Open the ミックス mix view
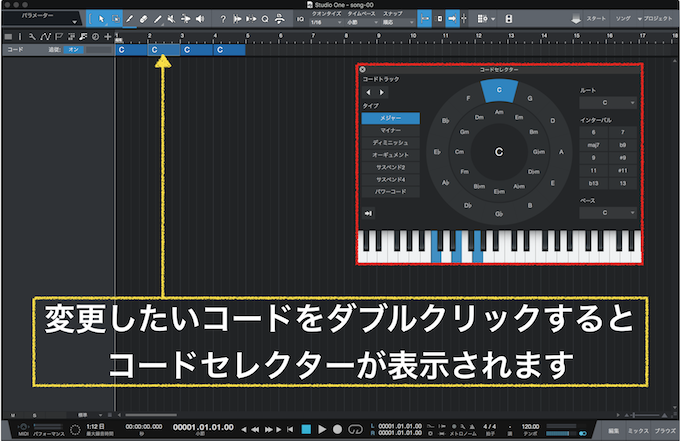The height and width of the screenshot is (441, 680). click(x=638, y=431)
